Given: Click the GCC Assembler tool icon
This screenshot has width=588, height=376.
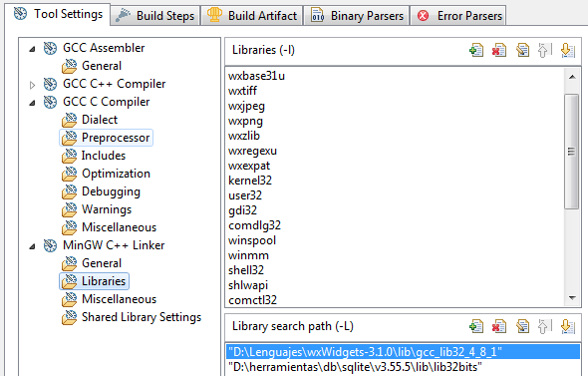Looking at the screenshot, I should point(50,48).
